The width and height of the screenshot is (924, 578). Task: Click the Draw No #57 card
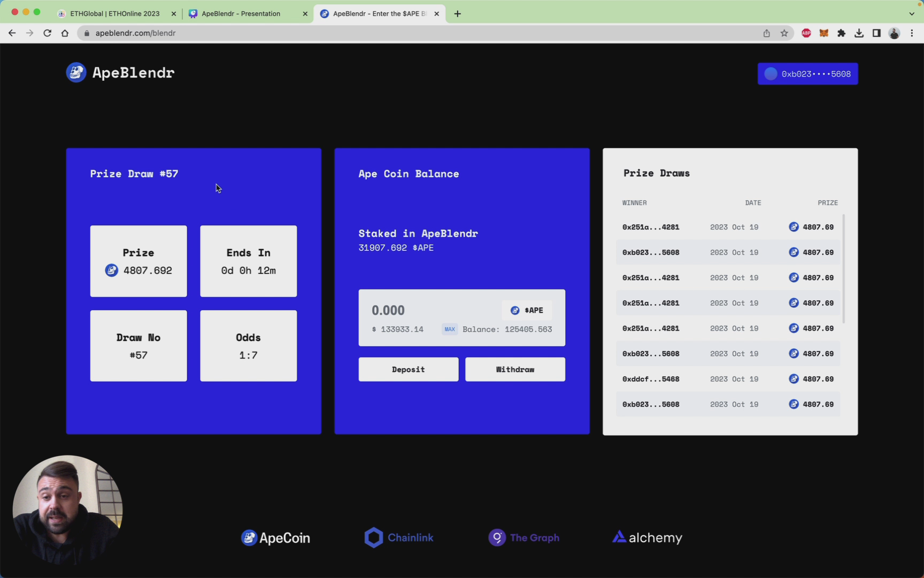(x=138, y=346)
